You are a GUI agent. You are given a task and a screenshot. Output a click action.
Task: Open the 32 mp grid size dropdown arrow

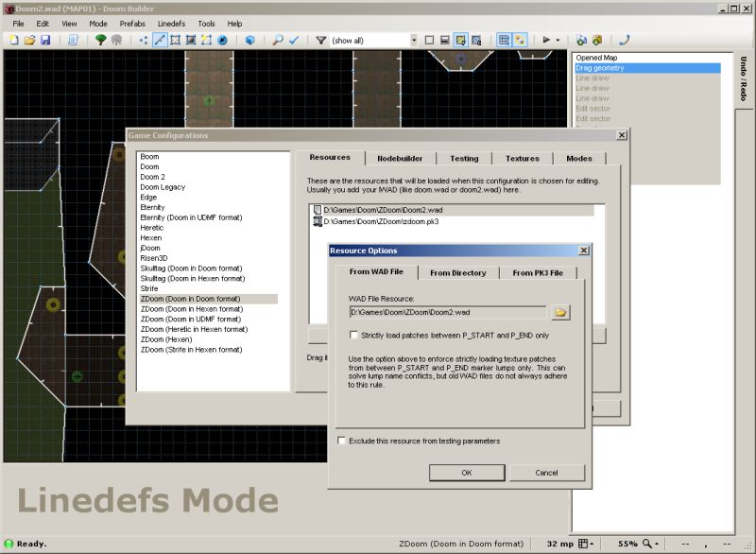[592, 544]
